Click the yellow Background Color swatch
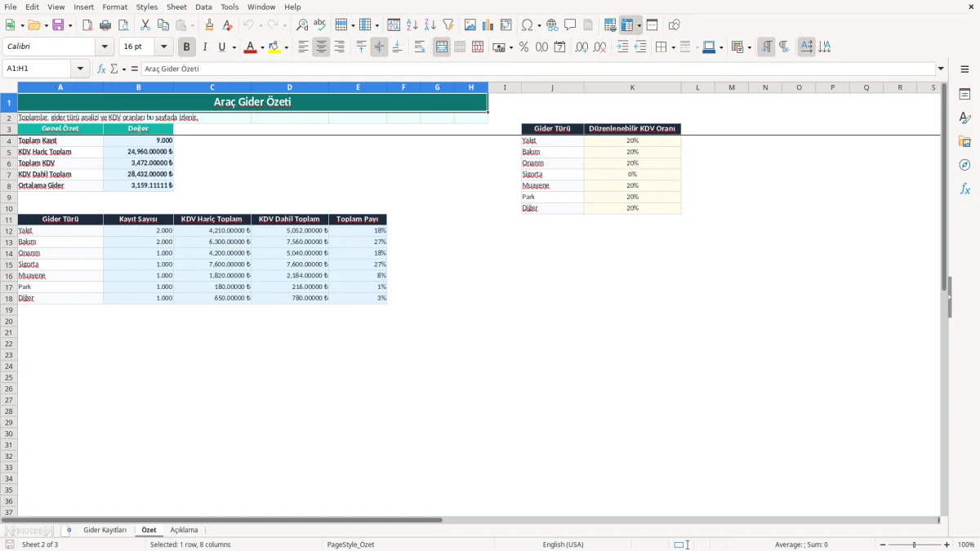Viewport: 980px width, 551px height. pyautogui.click(x=274, y=47)
